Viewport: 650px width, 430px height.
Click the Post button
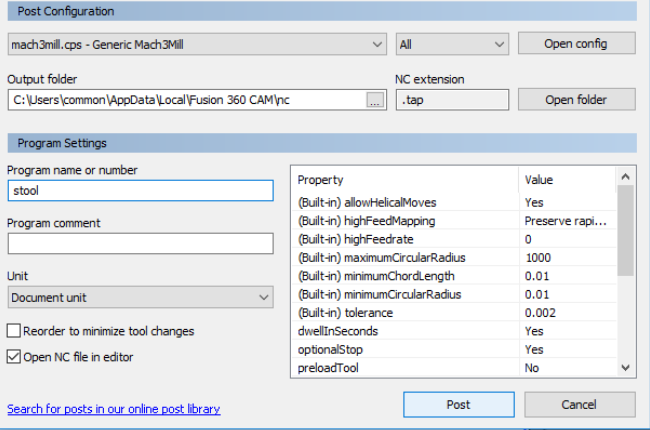(x=458, y=405)
